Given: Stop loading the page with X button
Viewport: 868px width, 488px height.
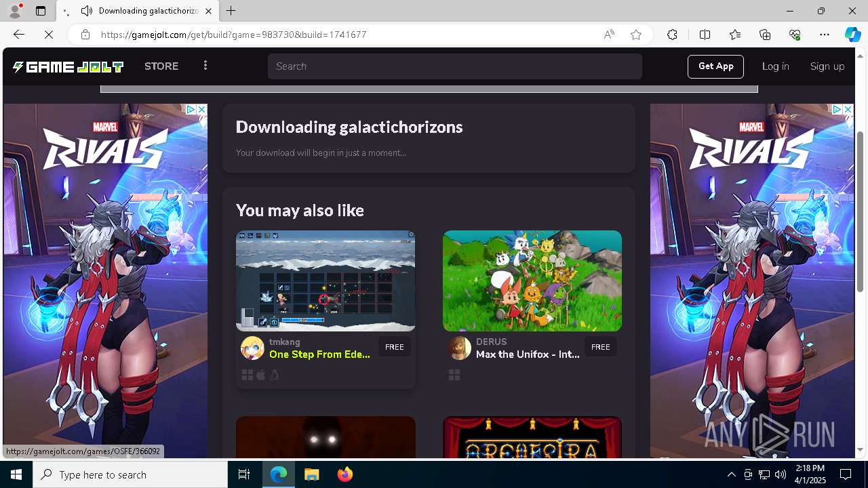Looking at the screenshot, I should (49, 35).
